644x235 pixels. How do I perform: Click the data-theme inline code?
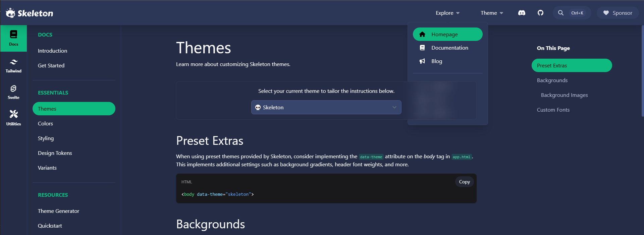pos(371,157)
